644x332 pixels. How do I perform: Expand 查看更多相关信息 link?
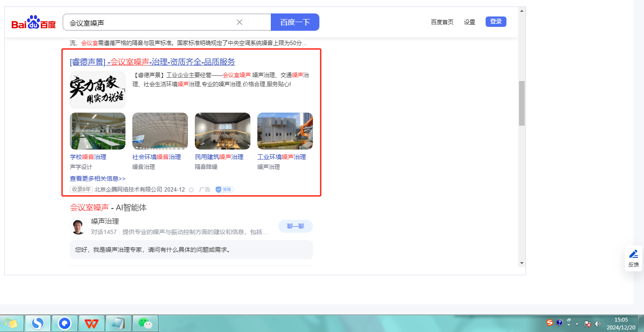98,179
